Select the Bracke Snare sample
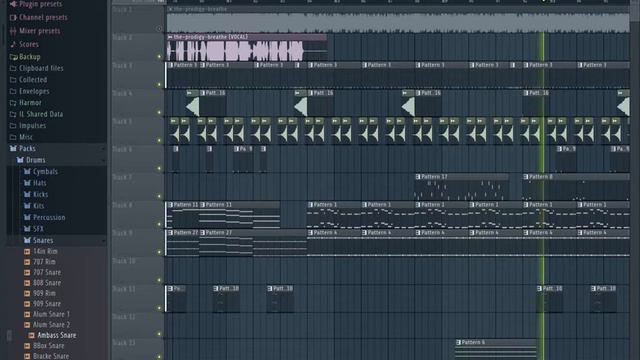Viewport: 640px width, 360px height. pos(51,356)
